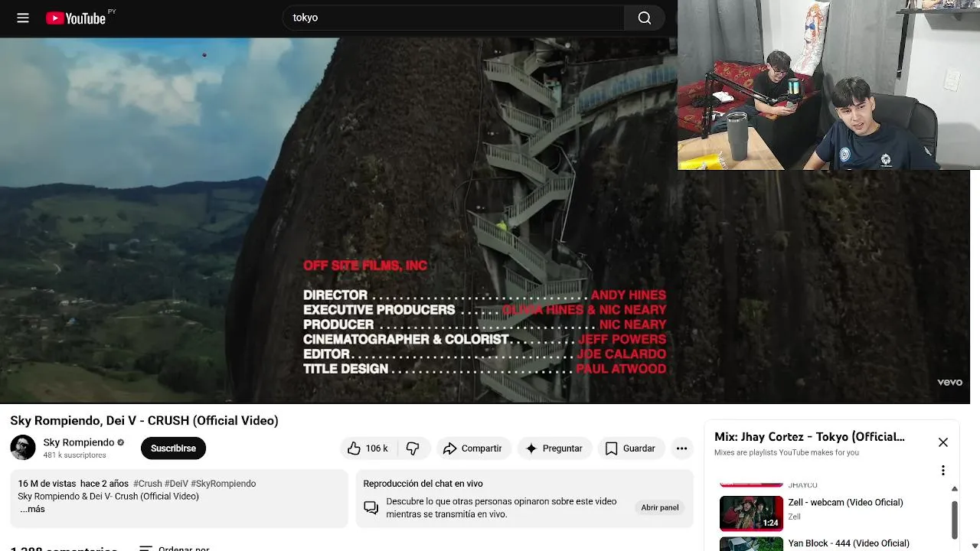Click the vevo logo on the video

tap(949, 382)
